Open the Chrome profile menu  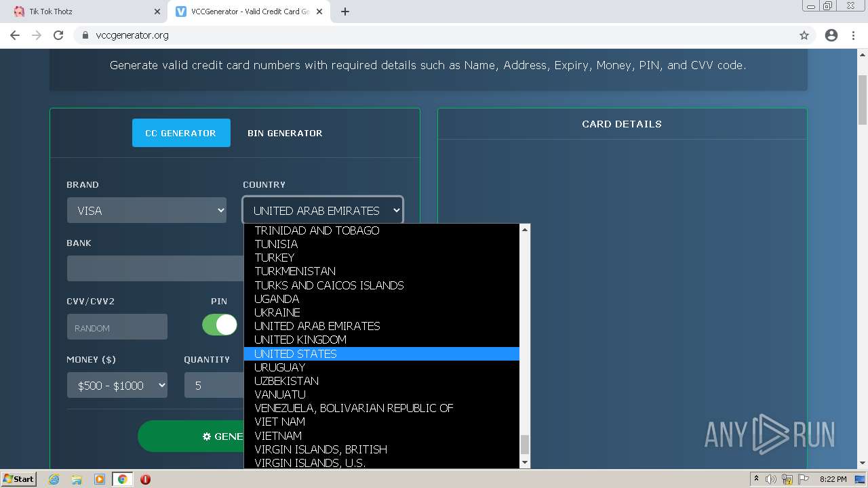point(831,35)
